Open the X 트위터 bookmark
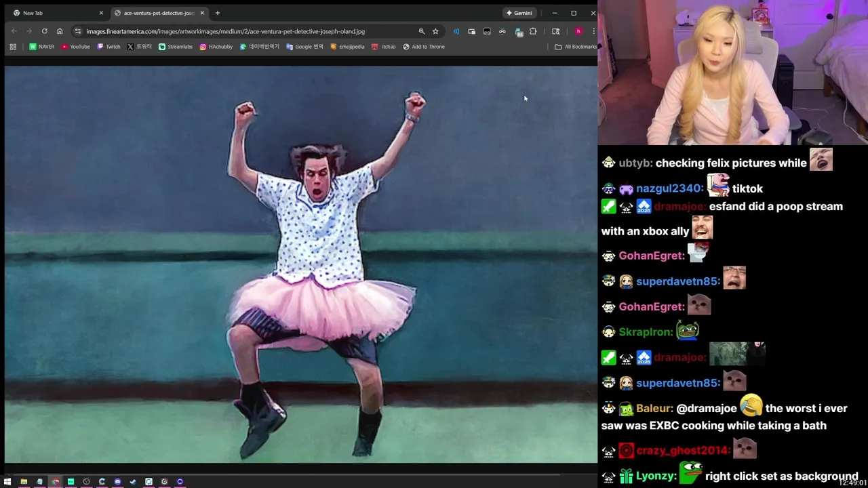 (x=140, y=47)
